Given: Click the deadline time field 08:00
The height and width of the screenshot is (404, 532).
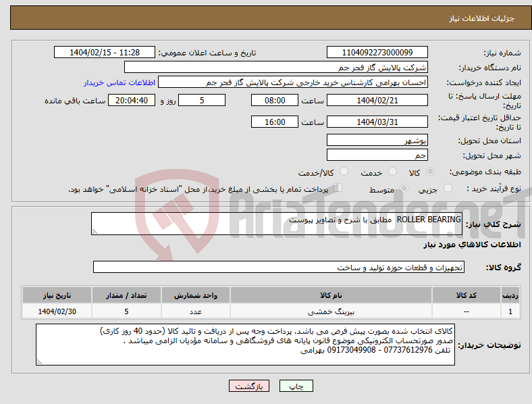Looking at the screenshot, I should [x=275, y=101].
